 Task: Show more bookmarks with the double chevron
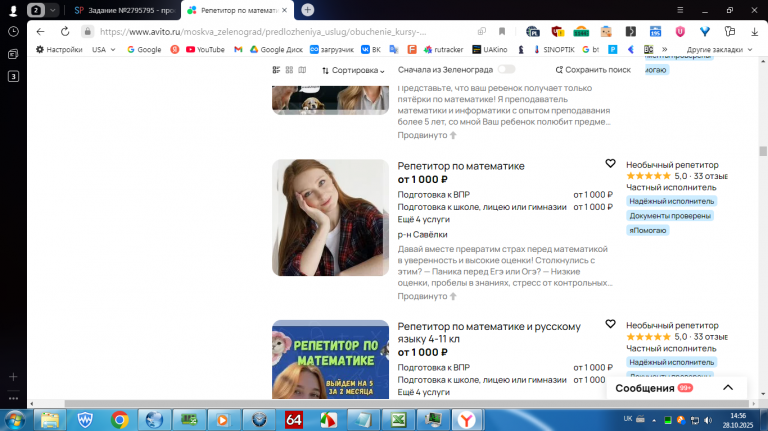[665, 49]
